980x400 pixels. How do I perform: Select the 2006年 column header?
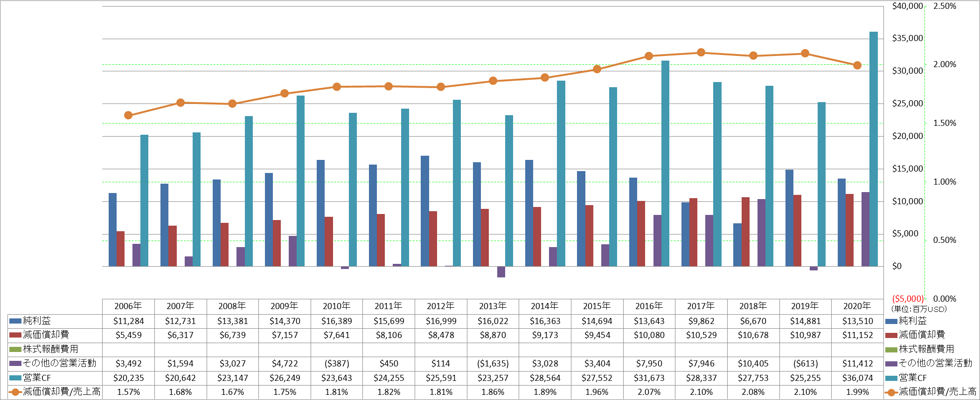click(128, 306)
